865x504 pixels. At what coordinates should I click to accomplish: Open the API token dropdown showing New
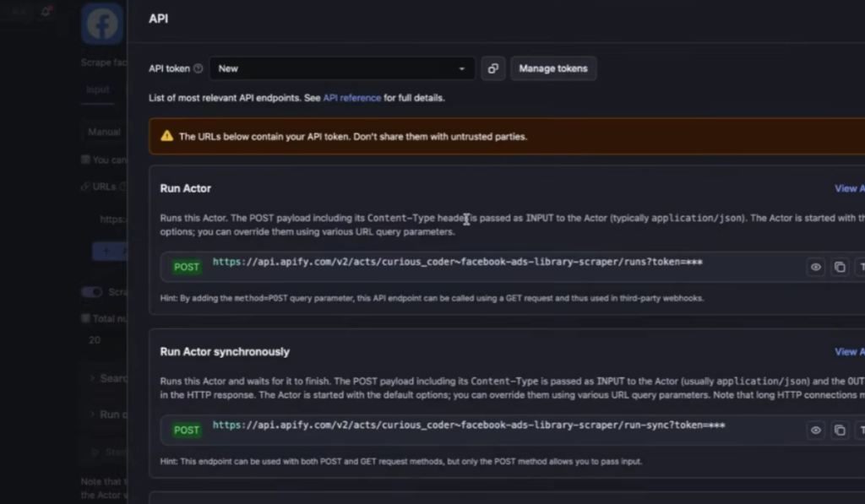click(x=341, y=68)
